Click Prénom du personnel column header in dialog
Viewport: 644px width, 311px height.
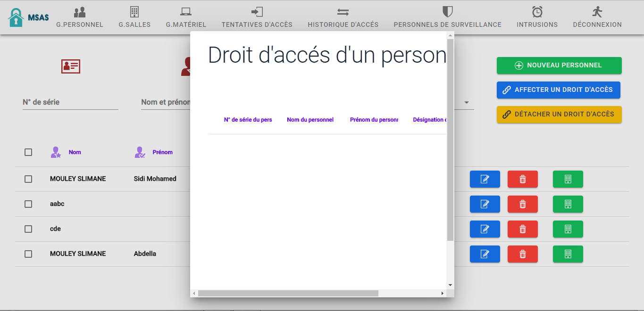(x=374, y=120)
